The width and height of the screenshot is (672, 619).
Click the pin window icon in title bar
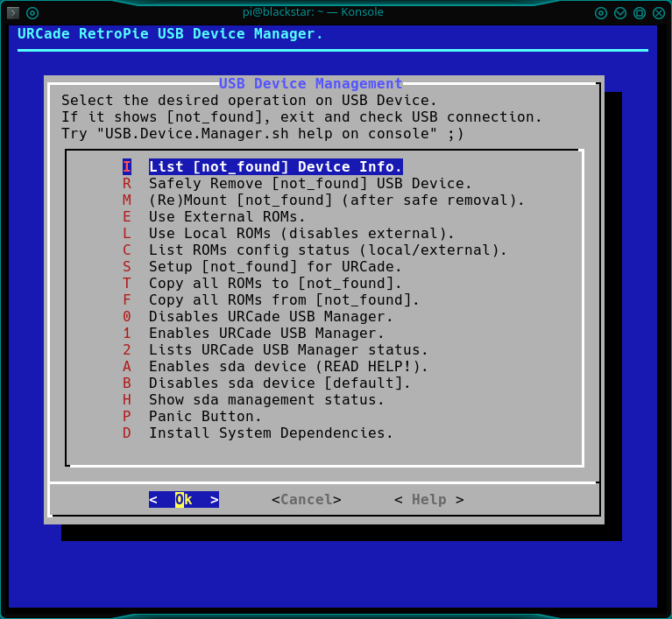point(32,13)
